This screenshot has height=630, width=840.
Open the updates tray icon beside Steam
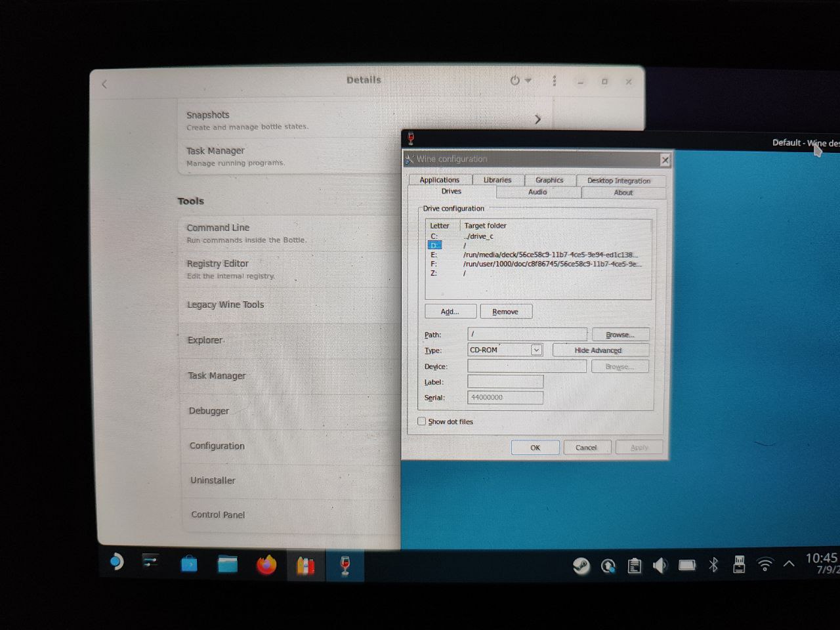[608, 566]
